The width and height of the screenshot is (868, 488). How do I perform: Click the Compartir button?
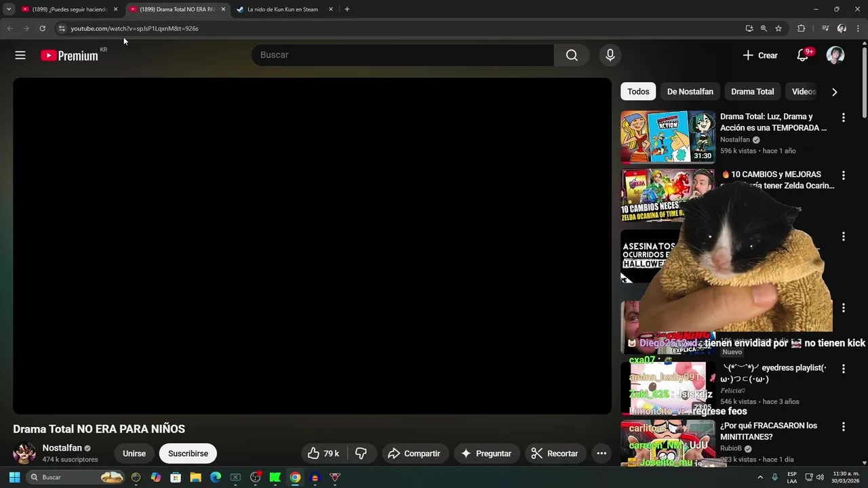414,453
